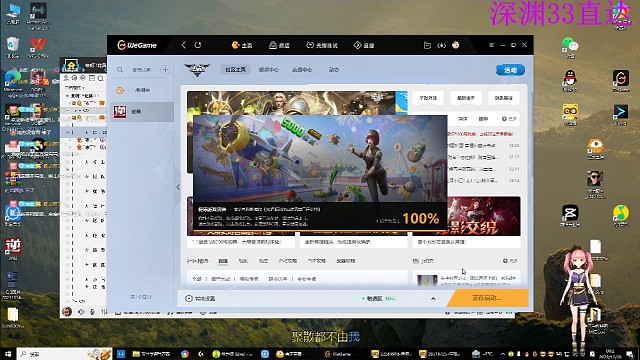
Task: Open the WeChat desktop icon
Action: tap(570, 47)
